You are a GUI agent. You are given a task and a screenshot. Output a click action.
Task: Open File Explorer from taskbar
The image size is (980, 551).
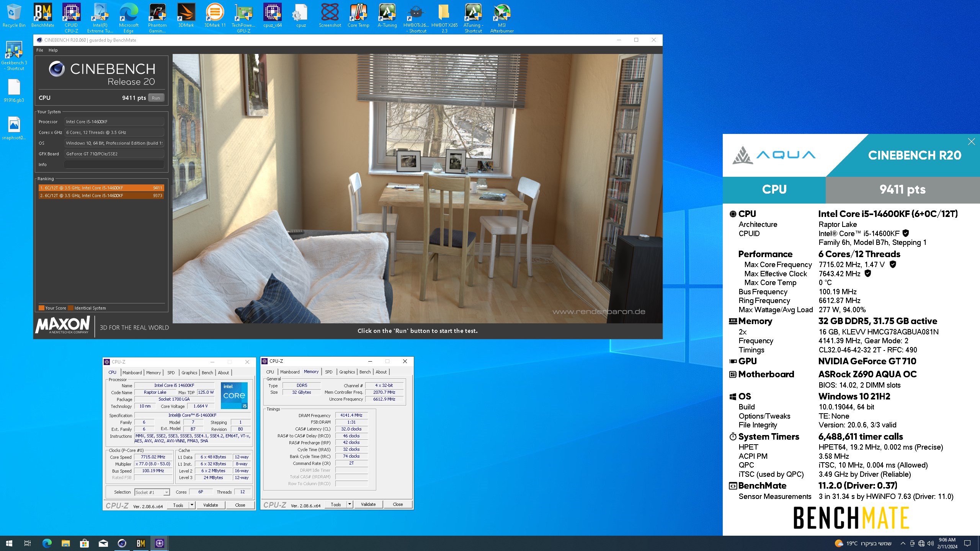coord(65,543)
